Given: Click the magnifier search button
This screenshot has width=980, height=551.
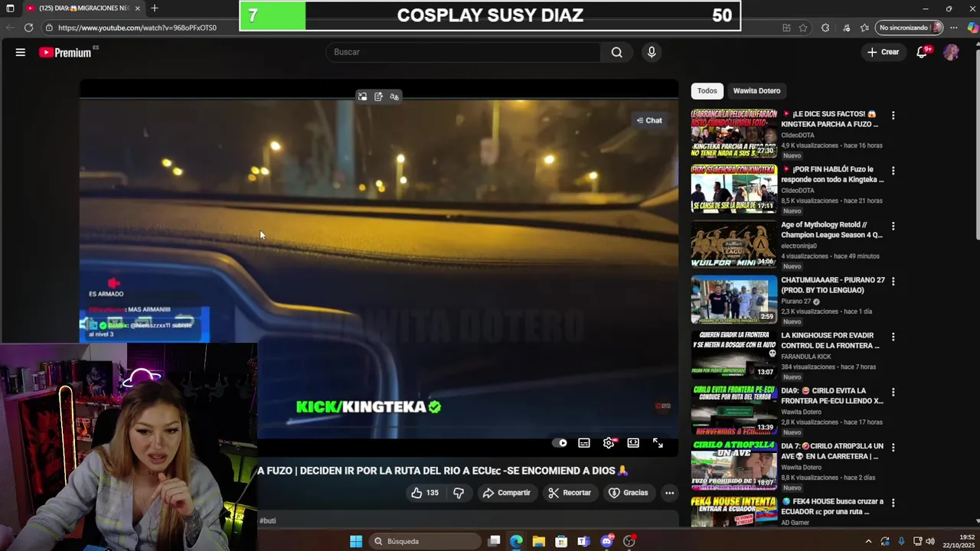Looking at the screenshot, I should click(617, 52).
